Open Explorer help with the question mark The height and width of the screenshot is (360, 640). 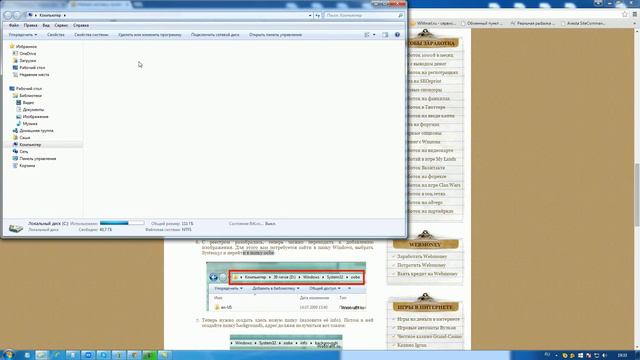(397, 35)
